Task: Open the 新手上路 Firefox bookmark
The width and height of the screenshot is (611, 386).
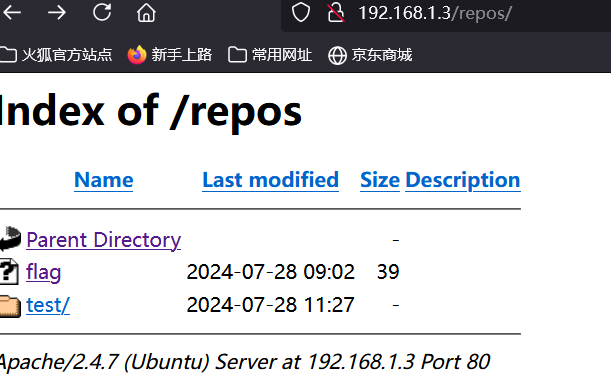Action: click(170, 55)
